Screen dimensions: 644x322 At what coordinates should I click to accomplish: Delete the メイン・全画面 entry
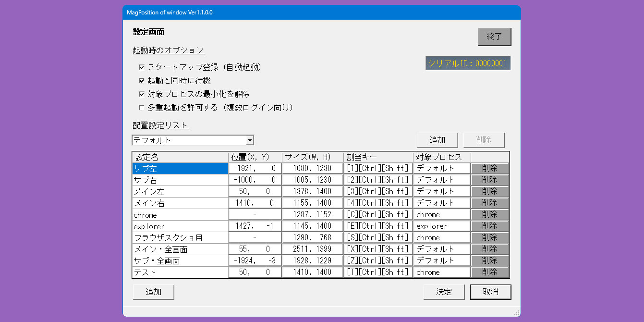pyautogui.click(x=489, y=249)
